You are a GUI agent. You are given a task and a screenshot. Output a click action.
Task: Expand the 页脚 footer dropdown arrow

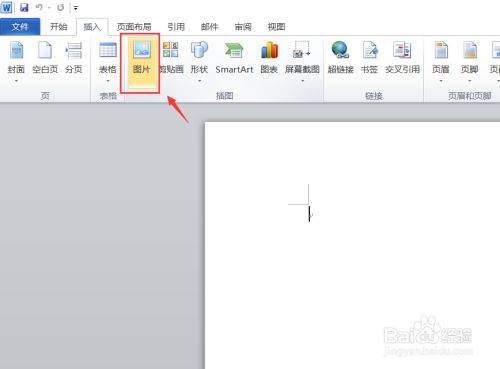[470, 81]
